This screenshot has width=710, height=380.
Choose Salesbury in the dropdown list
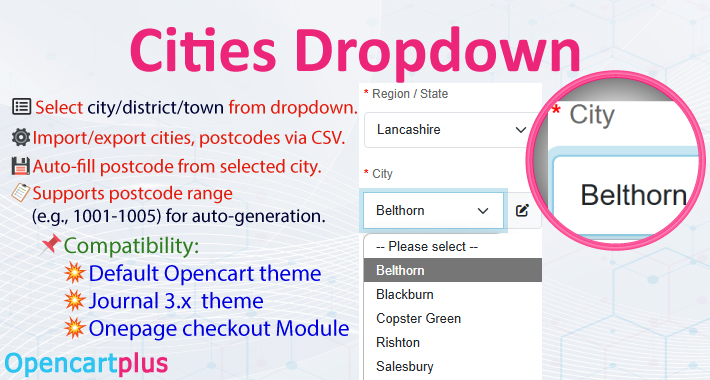453,366
